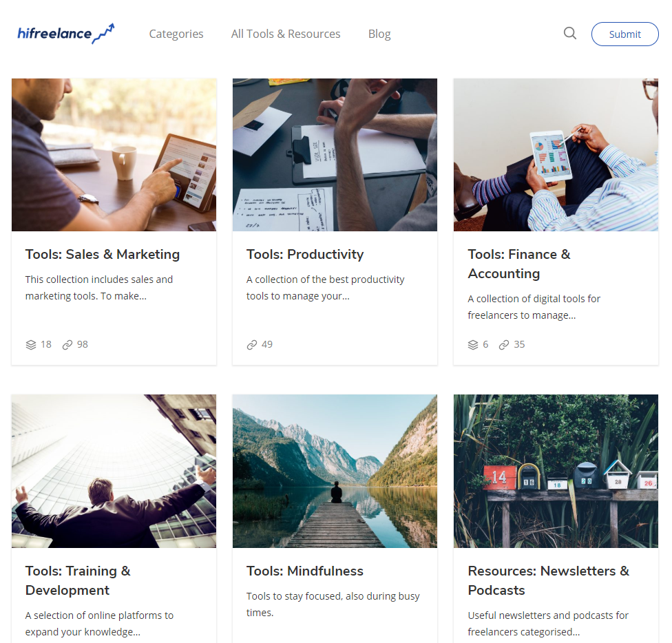Click the link icon showing 49 on Productivity card
This screenshot has width=672, height=643.
point(251,344)
